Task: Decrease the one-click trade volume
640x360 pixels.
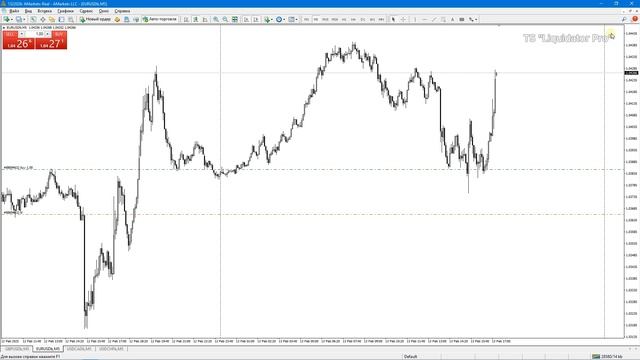Action: tap(22, 34)
